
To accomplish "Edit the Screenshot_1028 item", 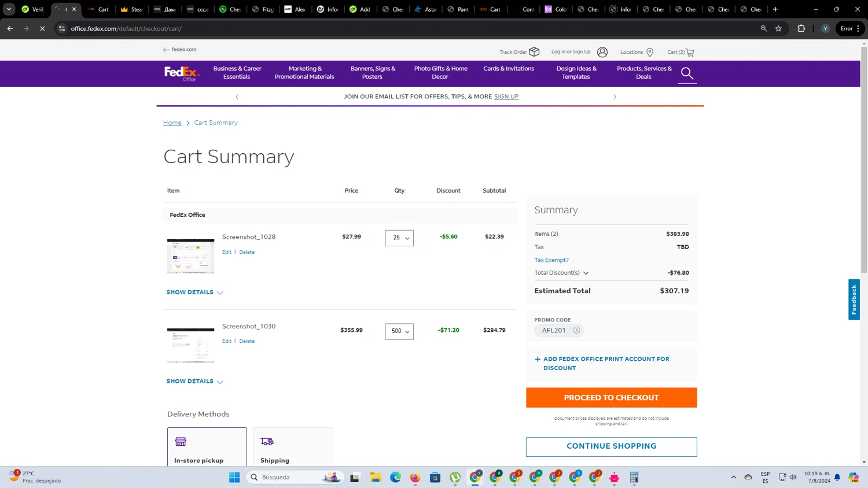I will pyautogui.click(x=227, y=252).
